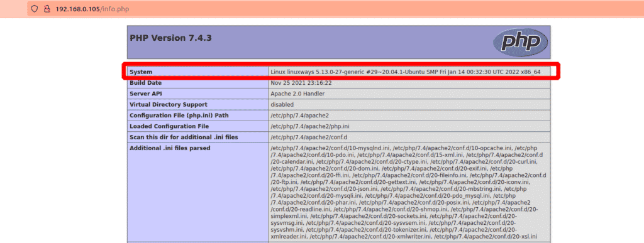Viewport: 644px width, 243px height.
Task: Click the URL 192.168.0.105/info.php in address bar
Action: point(92,9)
